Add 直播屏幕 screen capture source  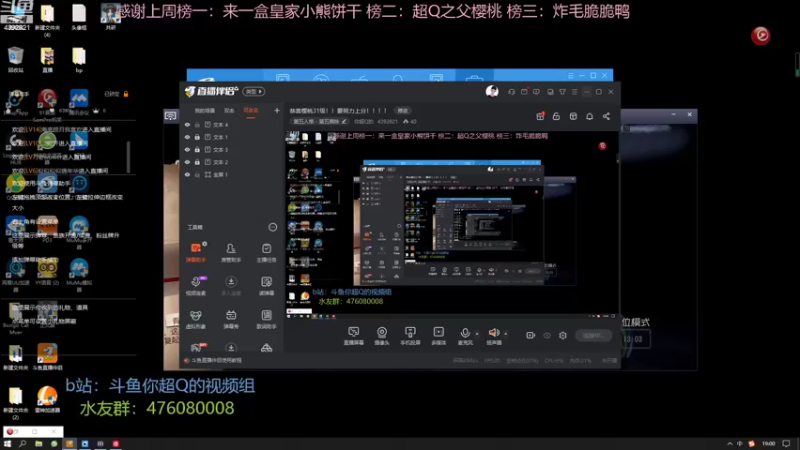click(353, 336)
